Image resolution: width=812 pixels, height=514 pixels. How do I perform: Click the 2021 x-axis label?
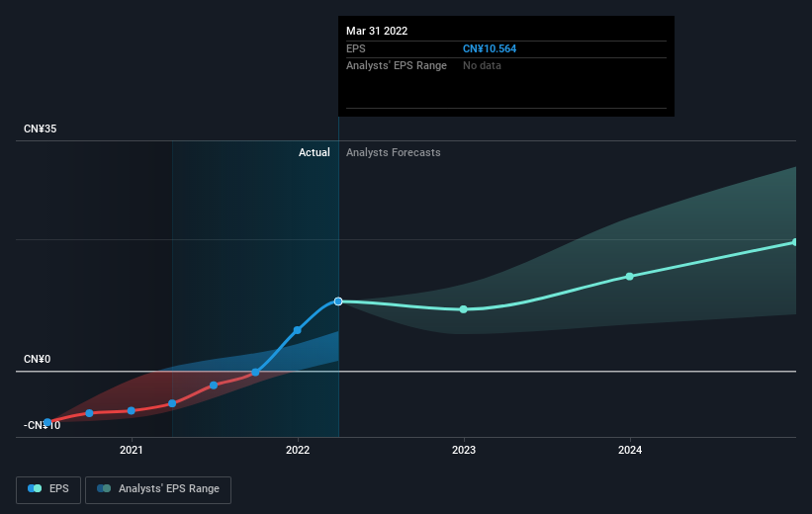pyautogui.click(x=131, y=450)
